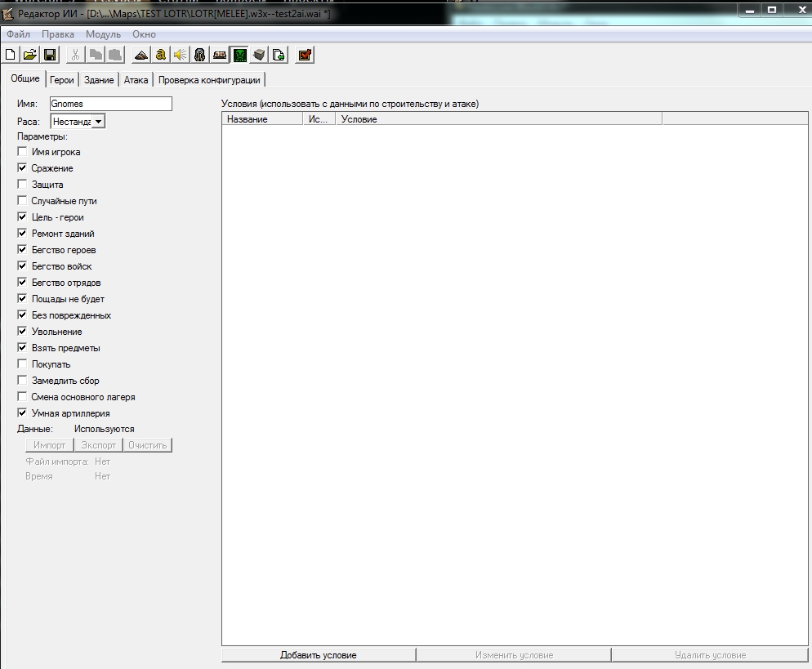Image resolution: width=812 pixels, height=669 pixels.
Task: Open the Раса dropdown
Action: coord(98,121)
